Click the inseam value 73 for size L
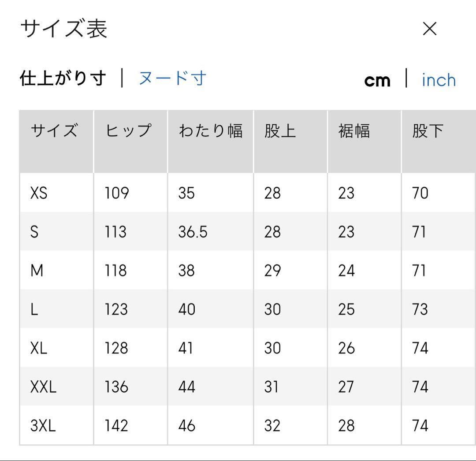476x461 pixels. click(420, 309)
